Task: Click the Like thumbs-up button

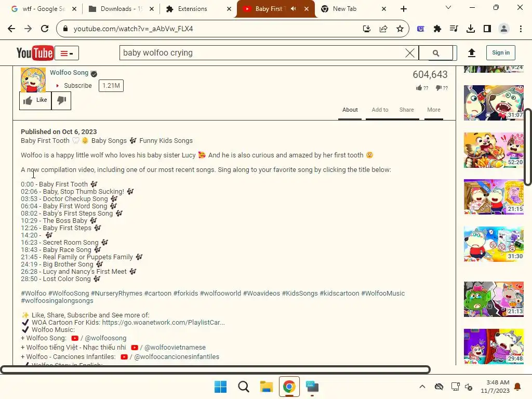Action: coord(35,100)
